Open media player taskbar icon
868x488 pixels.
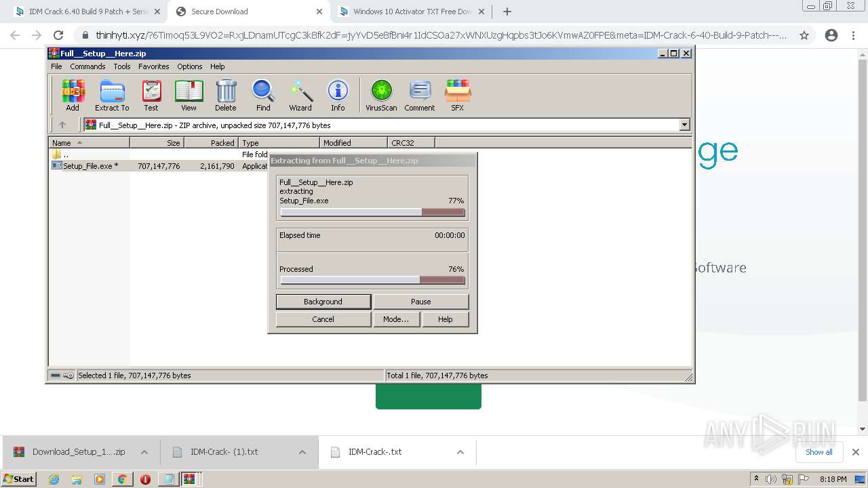[x=100, y=479]
